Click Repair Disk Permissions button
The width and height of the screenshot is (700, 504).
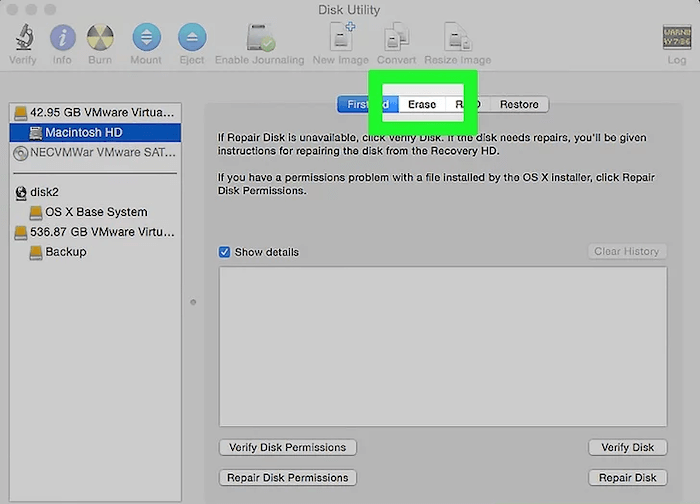pos(288,478)
